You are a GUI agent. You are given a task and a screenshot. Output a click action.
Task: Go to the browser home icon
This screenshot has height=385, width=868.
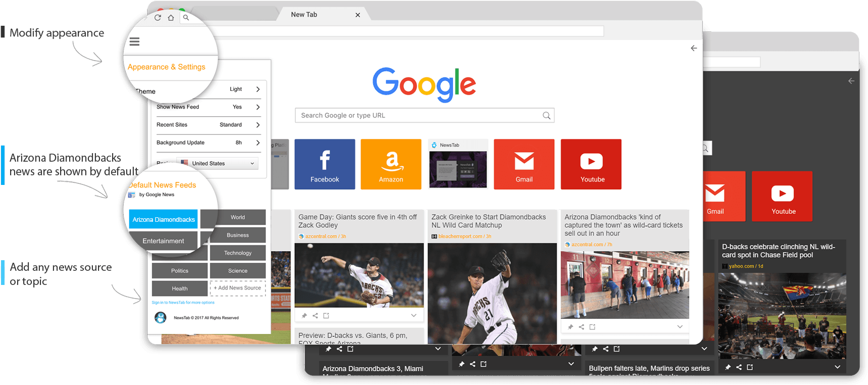171,18
